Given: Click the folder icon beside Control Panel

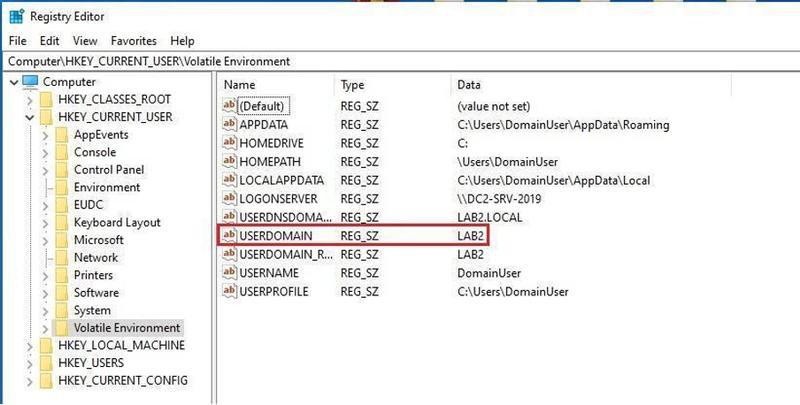Looking at the screenshot, I should coord(62,170).
